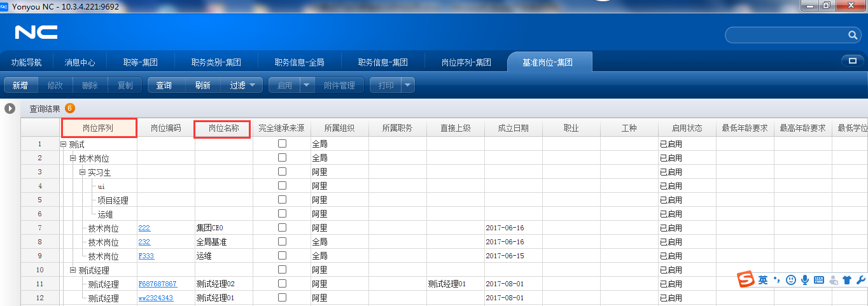Image resolution: width=868 pixels, height=306 pixels.
Task: Click the 启用 button
Action: [x=284, y=85]
